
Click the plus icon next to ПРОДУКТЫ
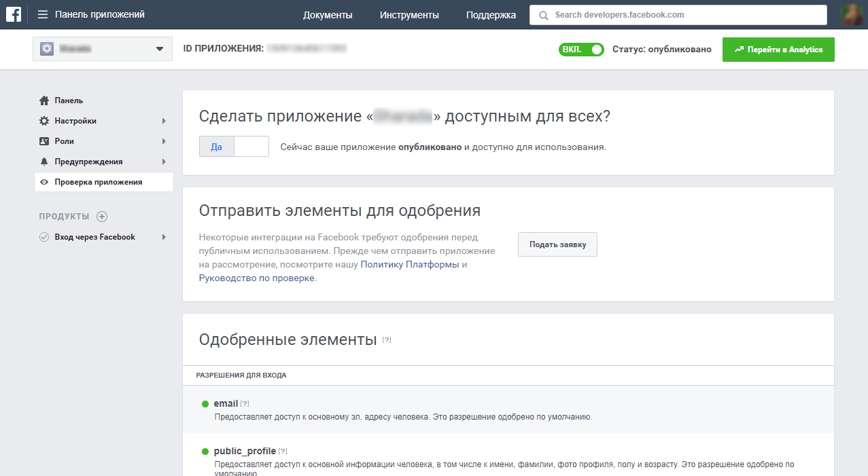102,217
